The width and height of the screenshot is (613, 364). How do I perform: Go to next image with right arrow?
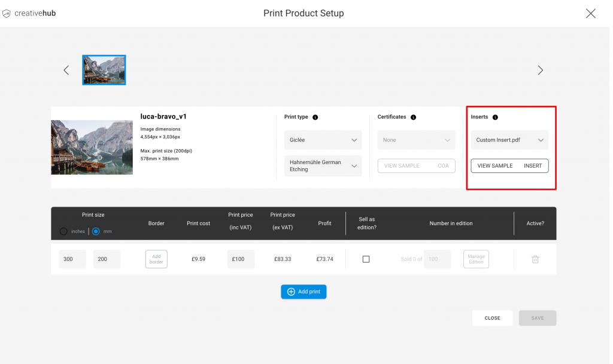tap(540, 71)
